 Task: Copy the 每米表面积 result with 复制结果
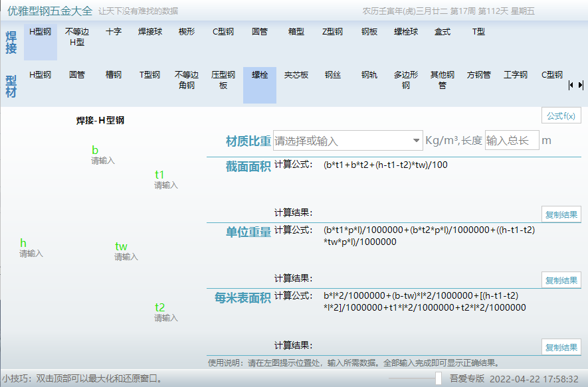point(560,346)
